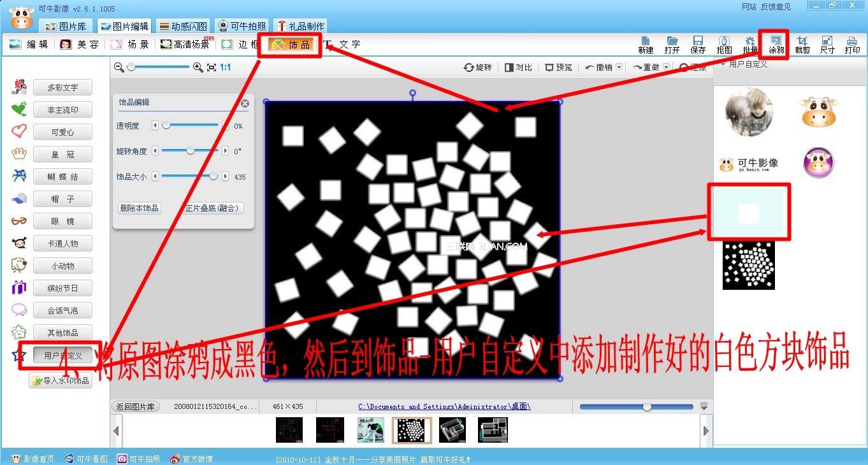Select the 裁剪 crop tool
868x465 pixels.
(x=802, y=45)
